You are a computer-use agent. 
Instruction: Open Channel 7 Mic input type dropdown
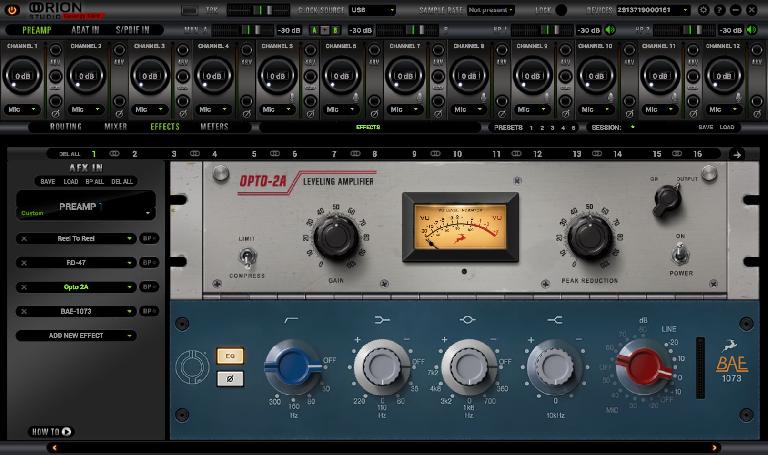[x=405, y=109]
